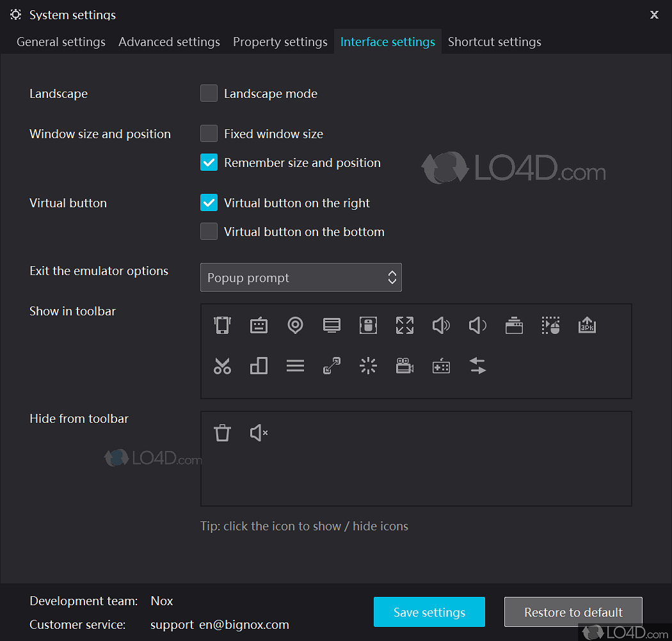Click the three-lines menu icon in toolbar

point(295,366)
